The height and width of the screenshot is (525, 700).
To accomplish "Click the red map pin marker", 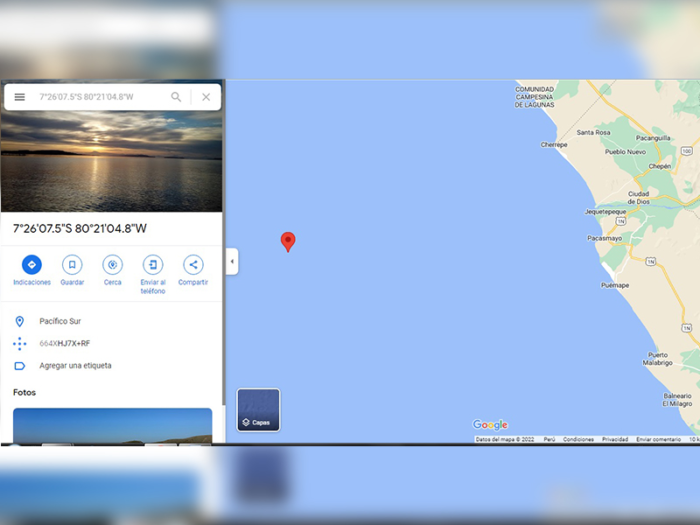I will pos(288,242).
